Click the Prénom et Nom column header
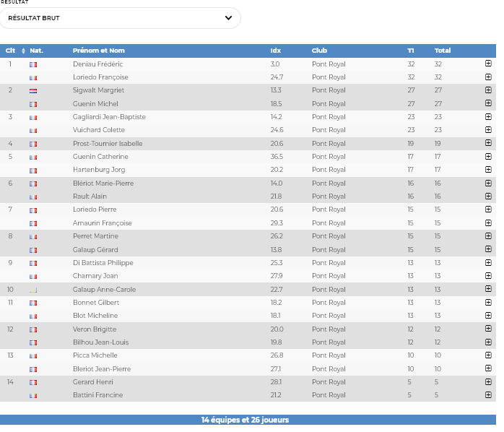This screenshot has height=432, width=504. [99, 51]
